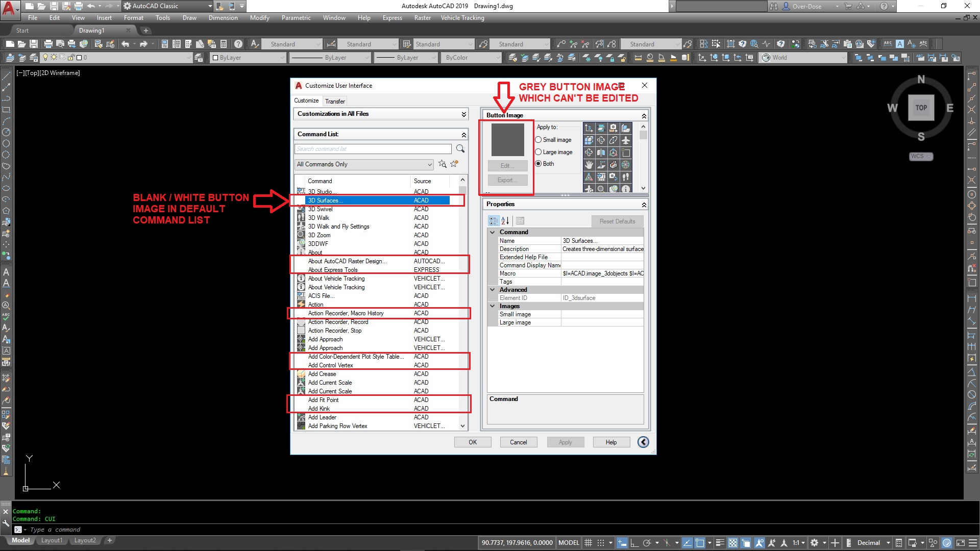Click the command line wrench customize icon
This screenshot has height=551, width=980.
(6, 522)
